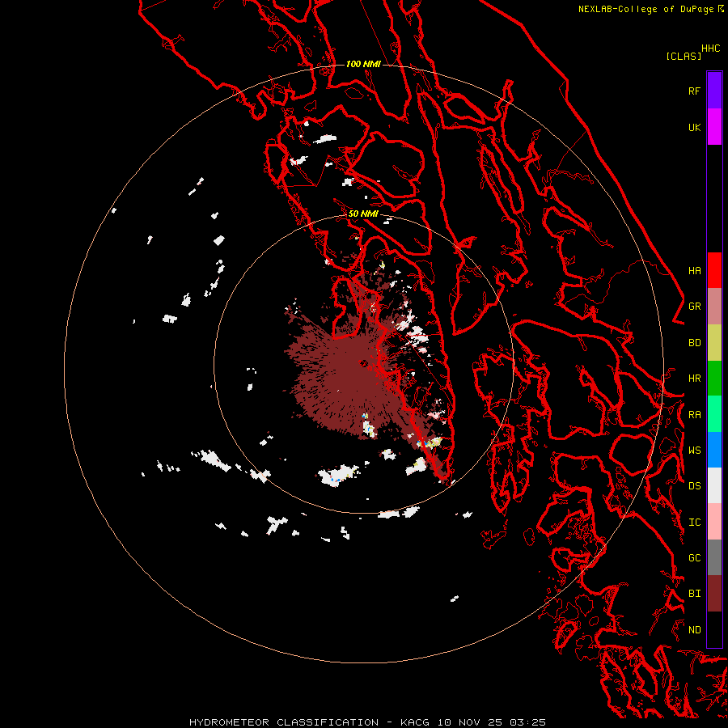728x728 pixels.
Task: Click the HR legend label text
Action: [695, 379]
